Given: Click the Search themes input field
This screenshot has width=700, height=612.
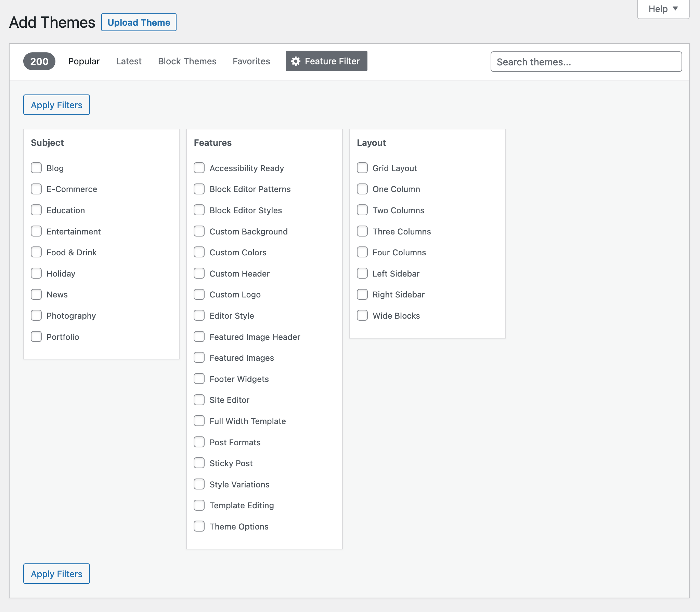Looking at the screenshot, I should 586,62.
